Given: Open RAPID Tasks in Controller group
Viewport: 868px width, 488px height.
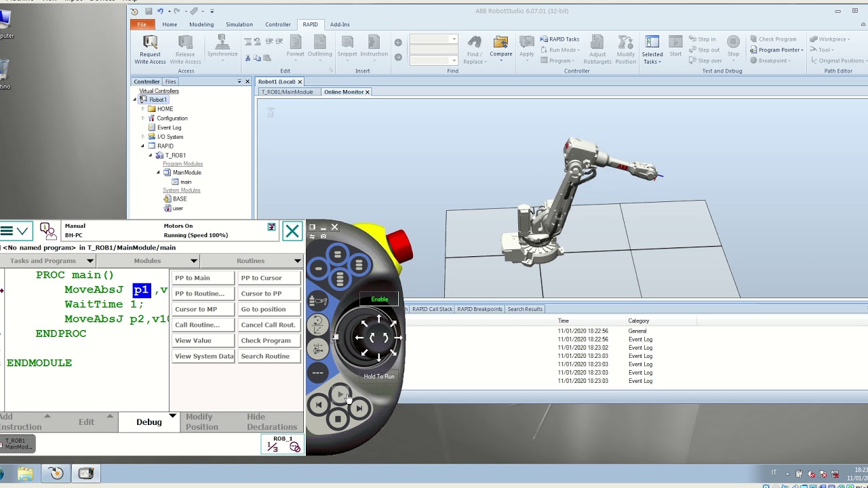Looking at the screenshot, I should [x=559, y=39].
